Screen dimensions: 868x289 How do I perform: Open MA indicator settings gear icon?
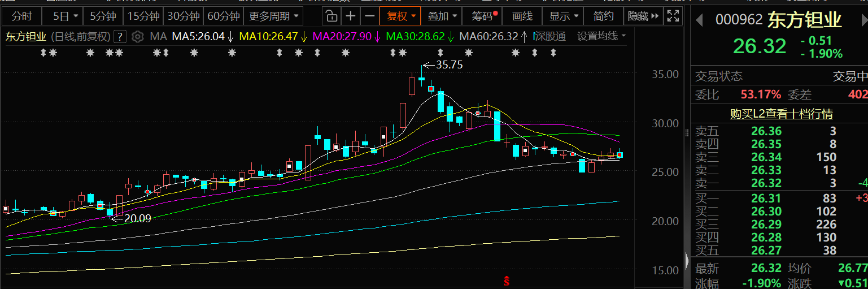[x=137, y=37]
